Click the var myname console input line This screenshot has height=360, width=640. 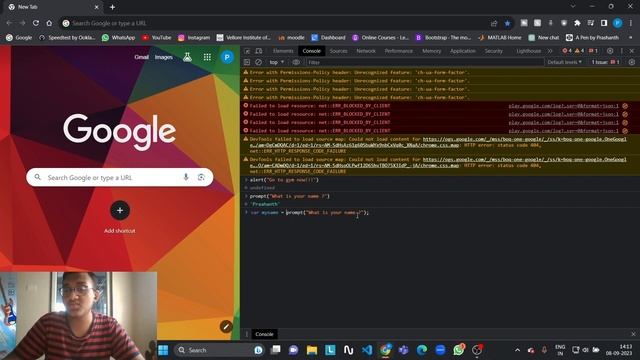pyautogui.click(x=309, y=213)
